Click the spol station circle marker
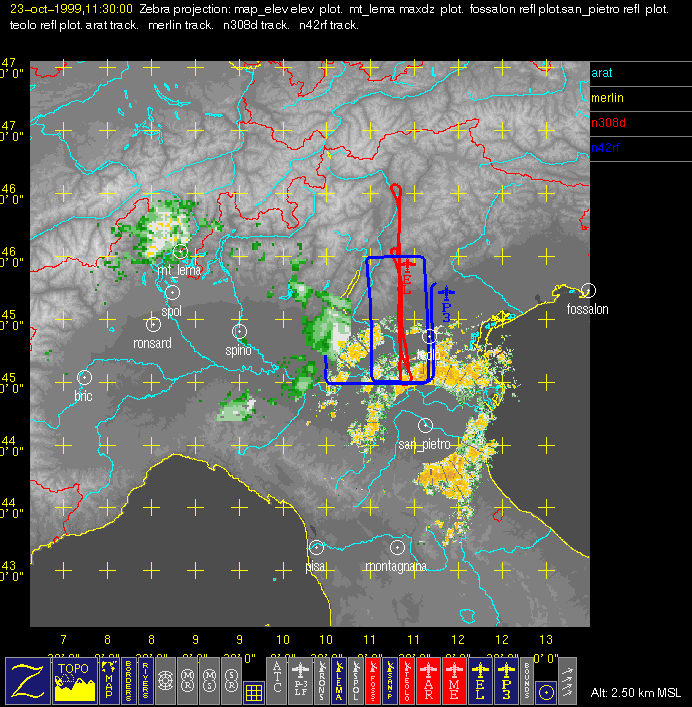Viewport: 692px width, 707px height. click(172, 293)
